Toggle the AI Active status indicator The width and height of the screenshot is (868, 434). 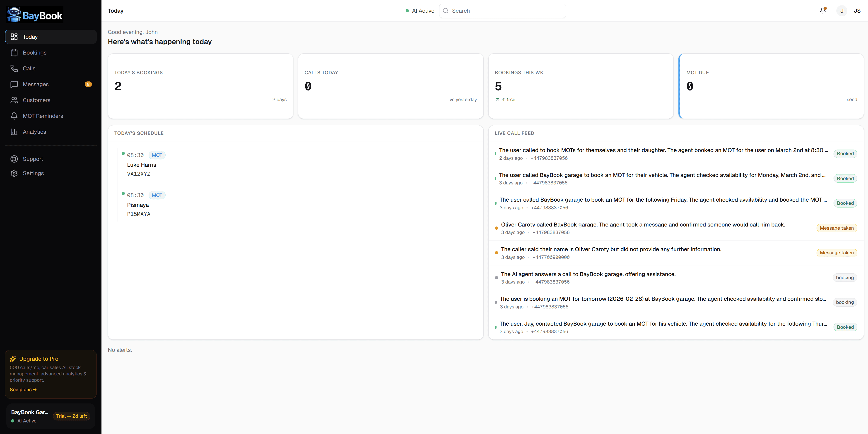(420, 11)
